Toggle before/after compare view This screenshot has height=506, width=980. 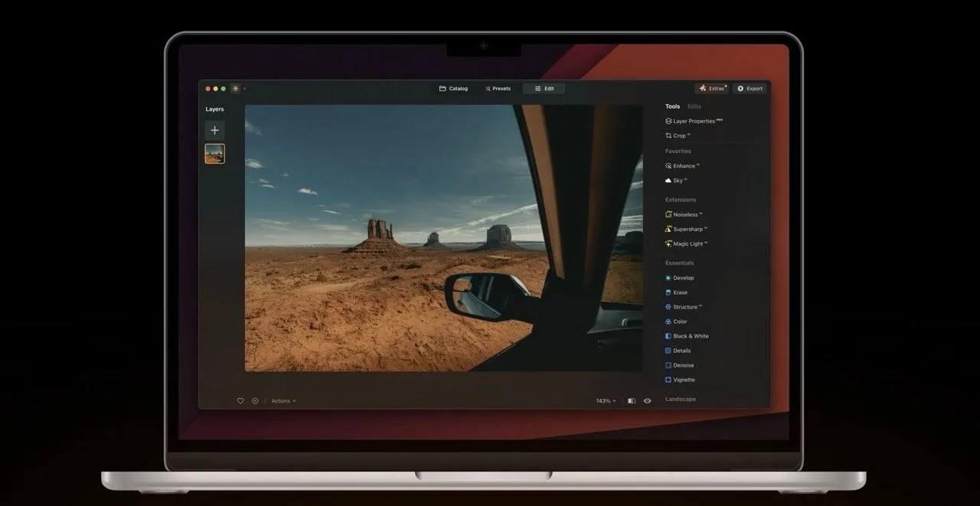click(x=632, y=401)
